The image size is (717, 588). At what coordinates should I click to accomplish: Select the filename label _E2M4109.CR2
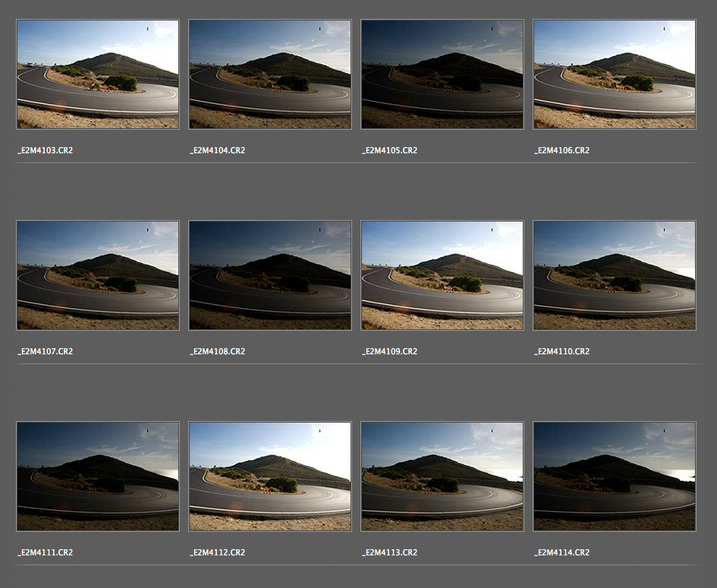pyautogui.click(x=389, y=351)
